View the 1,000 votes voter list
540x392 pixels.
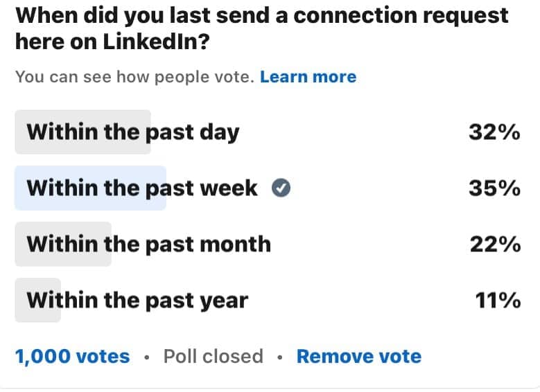coord(73,357)
